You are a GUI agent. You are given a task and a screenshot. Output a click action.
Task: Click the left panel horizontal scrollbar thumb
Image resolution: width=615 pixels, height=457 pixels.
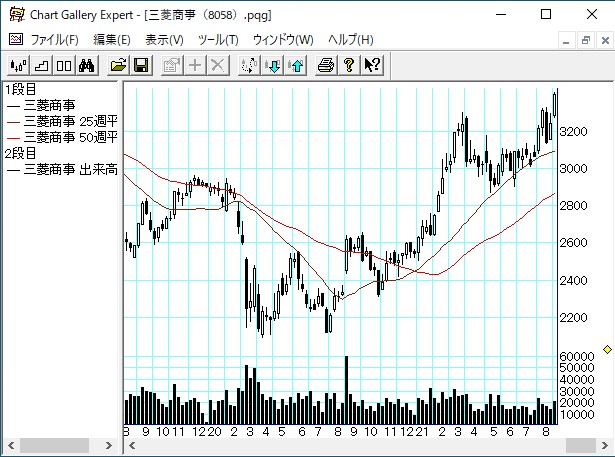coord(57,445)
